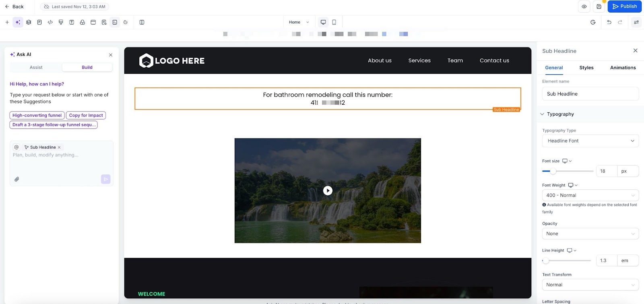Click the Font size slider handle
The height and width of the screenshot is (304, 644).
click(553, 171)
